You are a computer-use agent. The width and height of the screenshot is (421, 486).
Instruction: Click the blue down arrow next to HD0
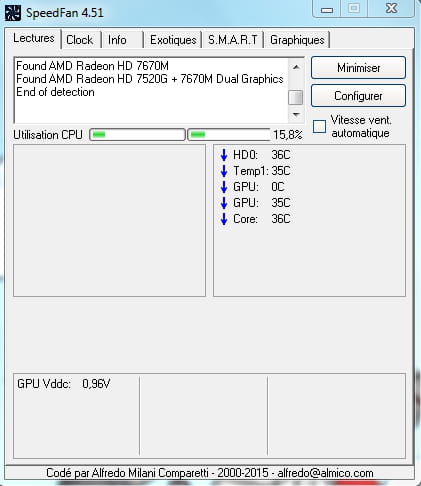pyautogui.click(x=224, y=155)
